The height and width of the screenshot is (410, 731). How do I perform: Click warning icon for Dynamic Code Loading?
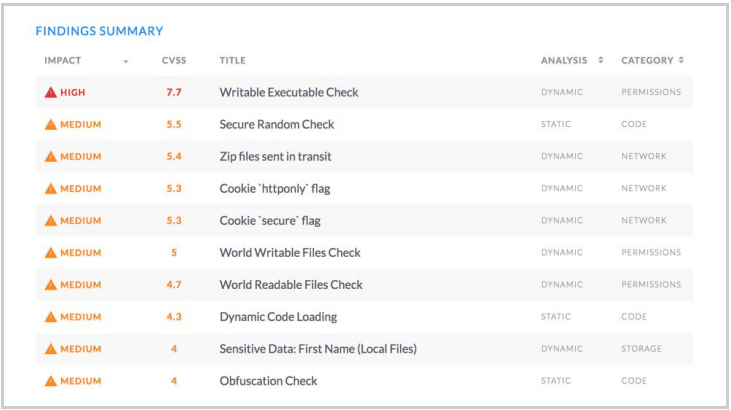point(50,317)
